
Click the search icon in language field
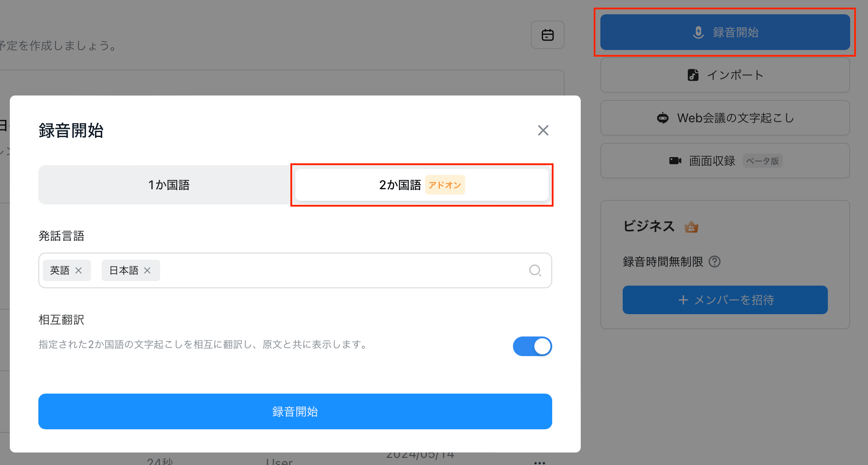(x=535, y=270)
